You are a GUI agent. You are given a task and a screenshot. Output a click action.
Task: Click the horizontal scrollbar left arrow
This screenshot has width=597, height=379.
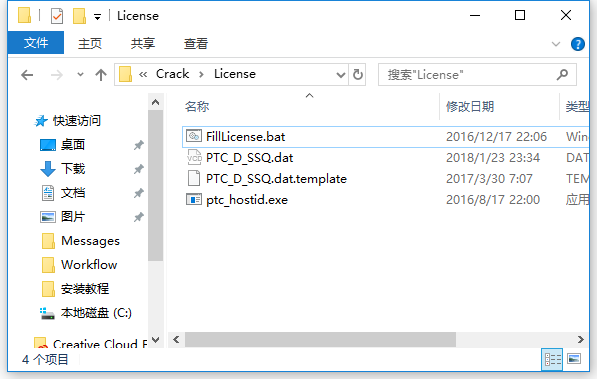(x=176, y=339)
